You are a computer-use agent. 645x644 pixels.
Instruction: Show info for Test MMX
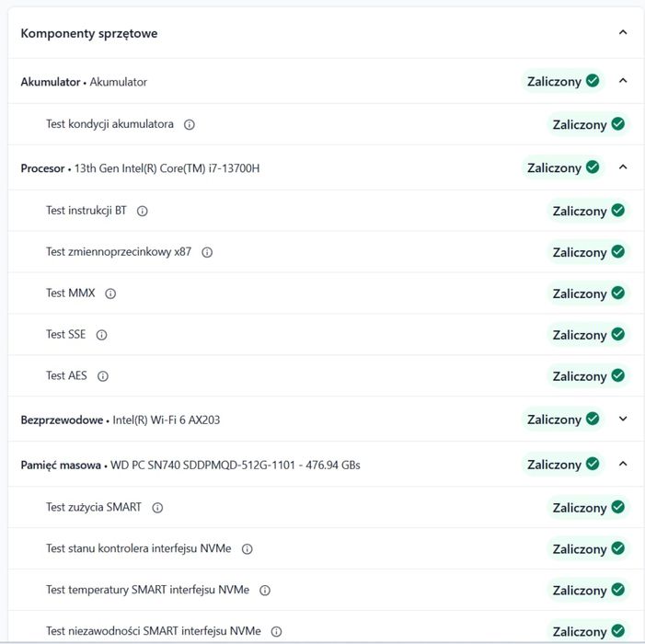[x=110, y=293]
